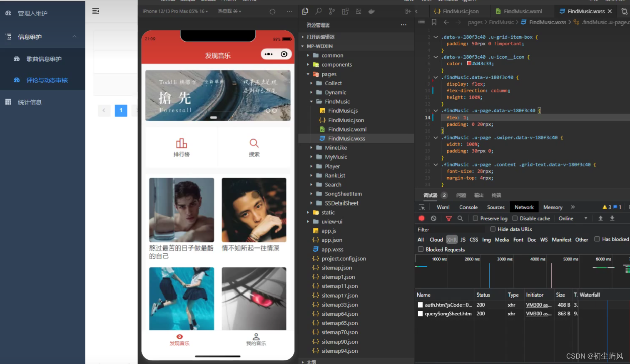630x364 pixels.
Task: Open the iPhone 12/13 Pro Max device dropdown
Action: click(x=175, y=11)
